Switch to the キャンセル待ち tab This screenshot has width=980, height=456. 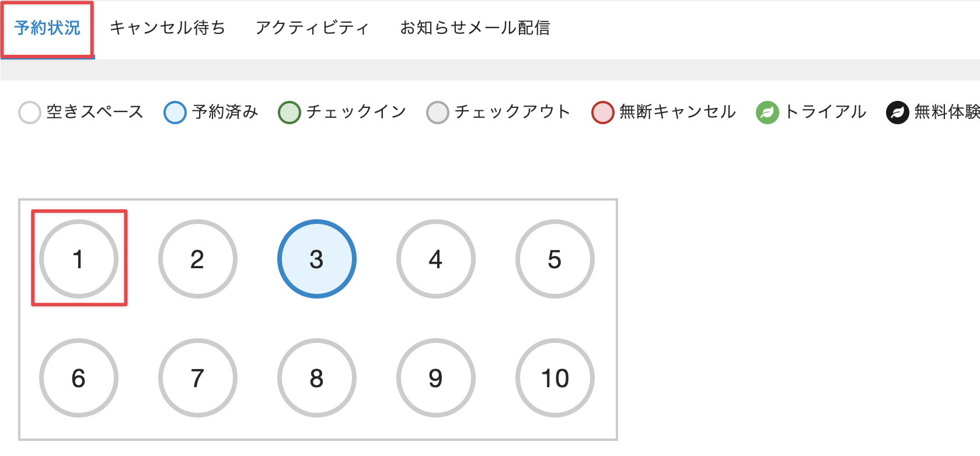click(168, 28)
